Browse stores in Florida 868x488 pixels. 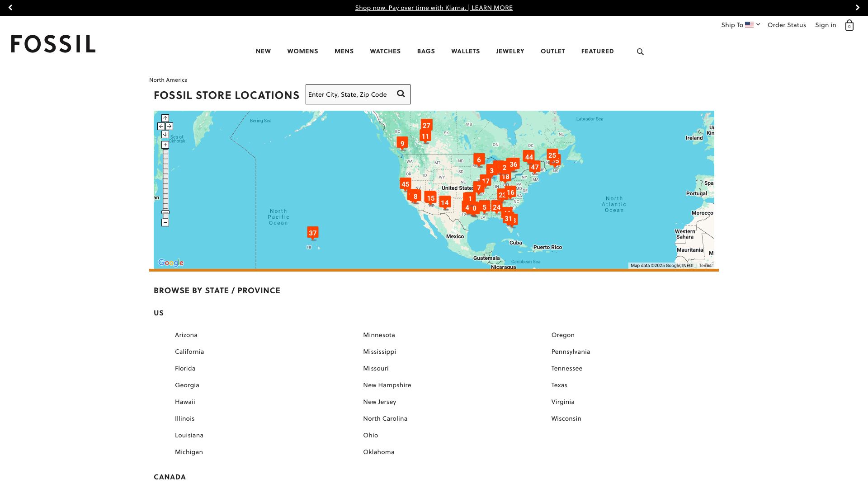[x=185, y=368]
